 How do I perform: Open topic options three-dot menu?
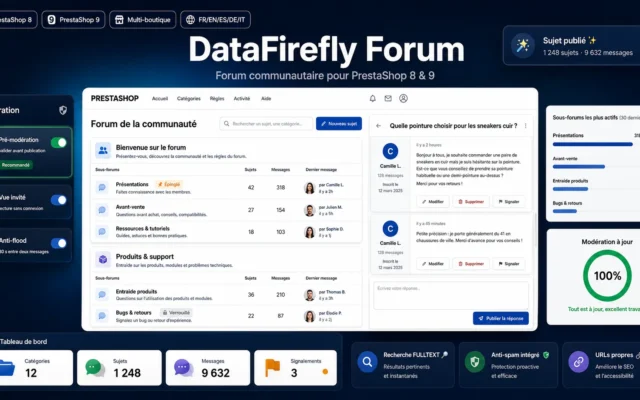(x=525, y=126)
